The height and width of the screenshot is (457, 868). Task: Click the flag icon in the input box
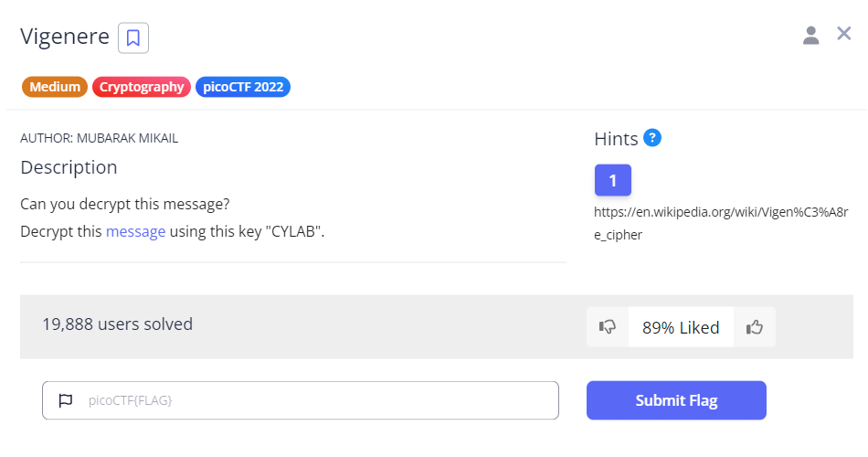(x=65, y=400)
